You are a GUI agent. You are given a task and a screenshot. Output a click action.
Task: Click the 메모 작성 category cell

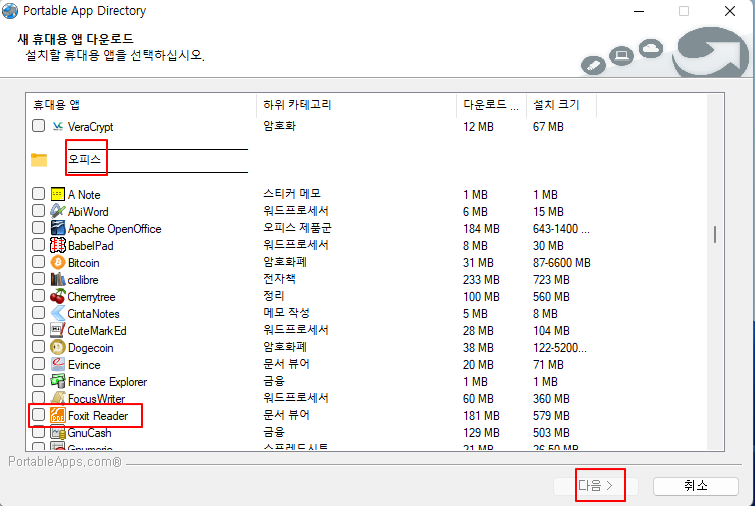(286, 313)
